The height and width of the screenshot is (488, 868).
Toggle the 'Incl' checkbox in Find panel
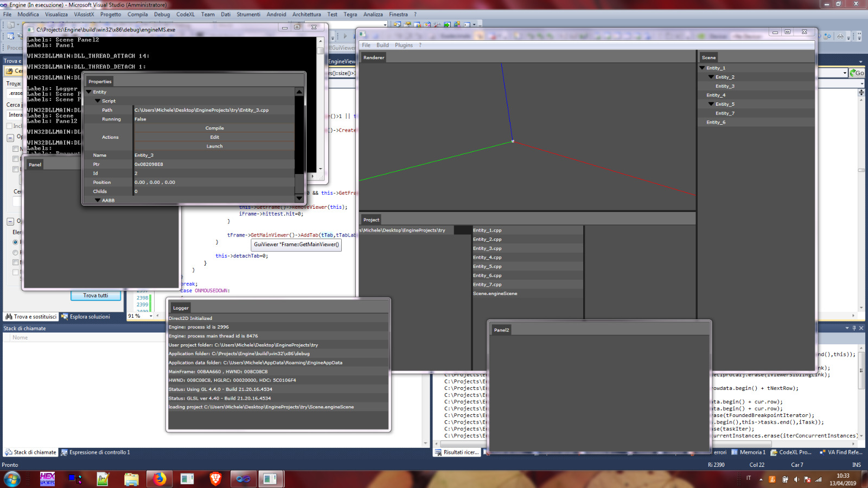click(9, 126)
